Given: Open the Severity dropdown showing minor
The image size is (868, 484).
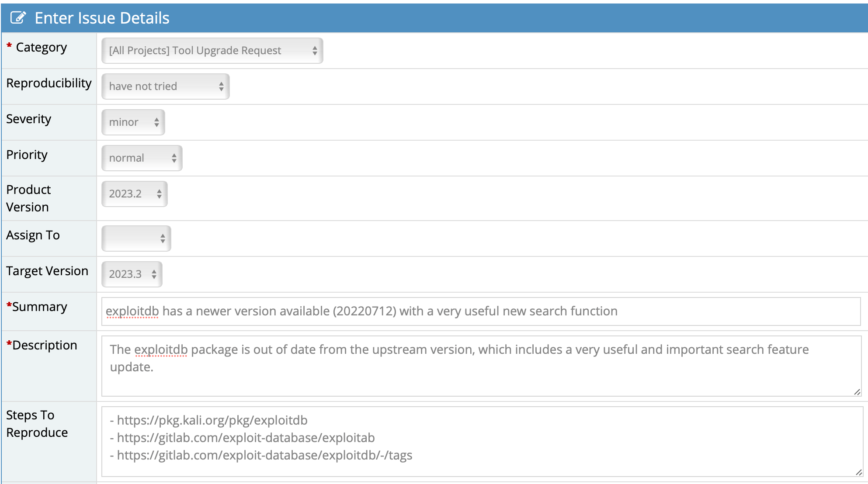Looking at the screenshot, I should coord(133,122).
